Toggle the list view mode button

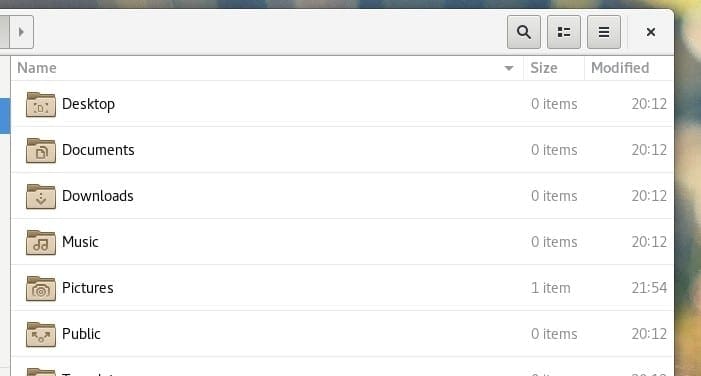[564, 32]
